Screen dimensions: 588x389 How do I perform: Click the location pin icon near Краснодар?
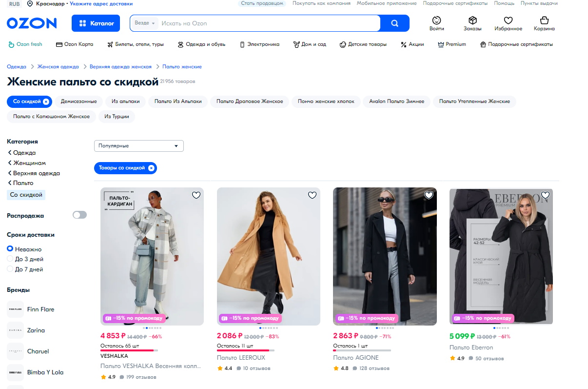pyautogui.click(x=30, y=3)
